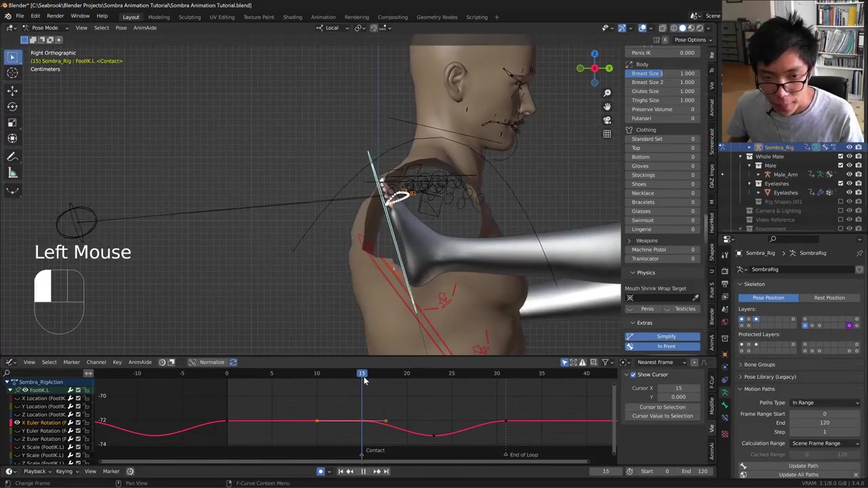The width and height of the screenshot is (868, 488).
Task: Switch to the Sculpting workspace tab
Action: tap(189, 17)
